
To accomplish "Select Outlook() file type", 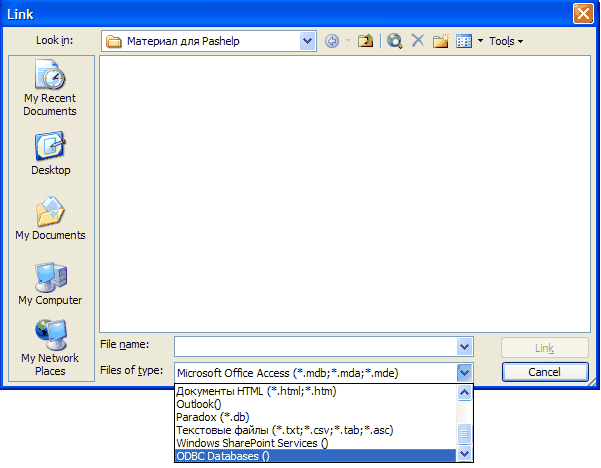I will click(315, 404).
